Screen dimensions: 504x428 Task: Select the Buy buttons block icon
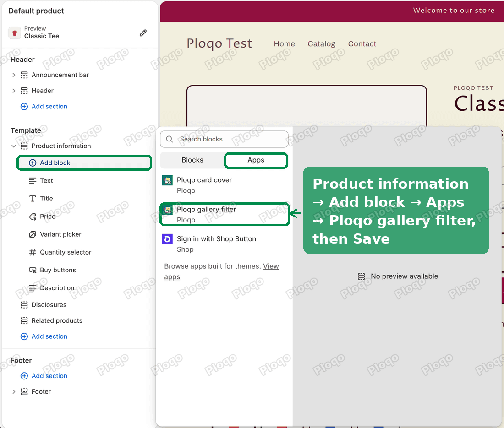click(33, 270)
